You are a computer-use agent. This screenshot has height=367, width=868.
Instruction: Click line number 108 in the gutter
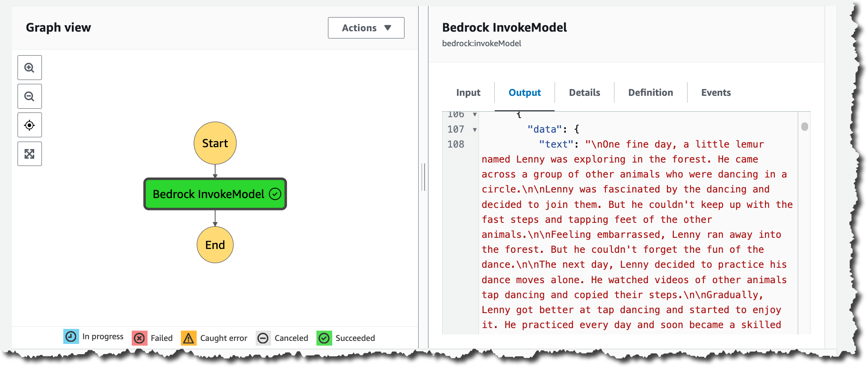point(456,145)
